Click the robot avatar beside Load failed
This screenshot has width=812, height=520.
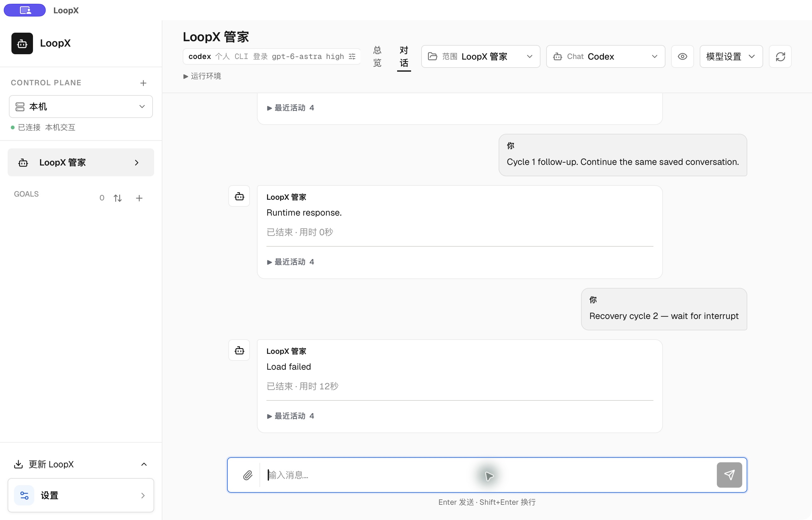[239, 350]
